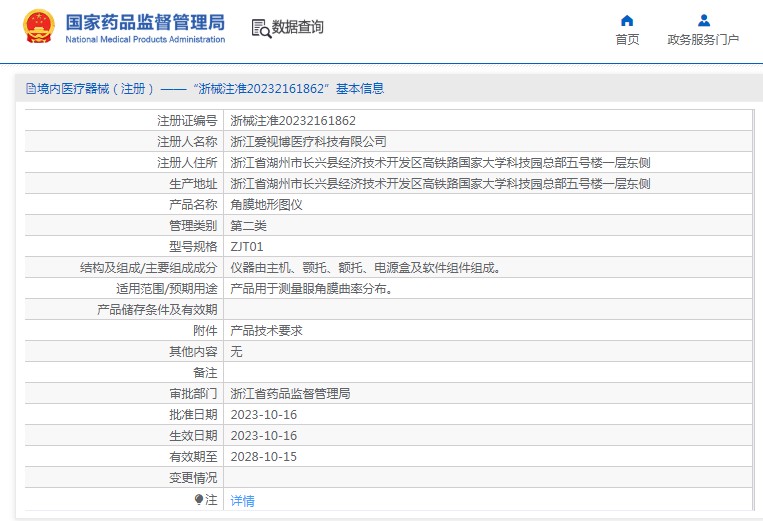Click the 政务服务门户 person icon
The width and height of the screenshot is (763, 521).
click(703, 21)
